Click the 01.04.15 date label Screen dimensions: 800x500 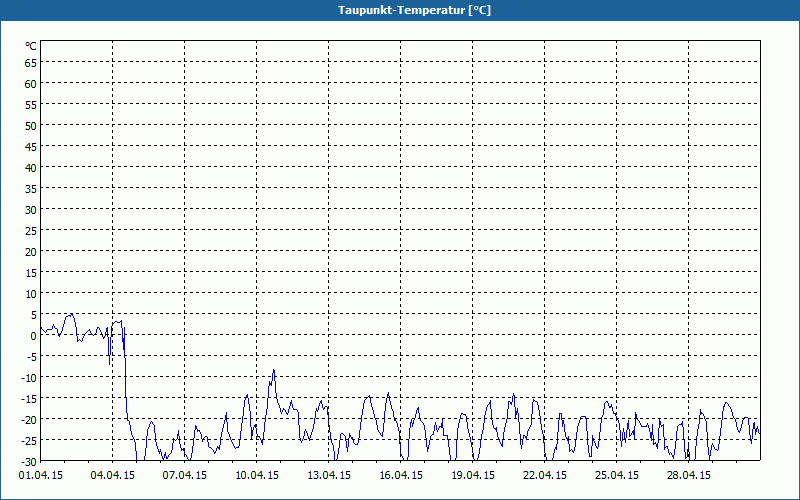(41, 476)
